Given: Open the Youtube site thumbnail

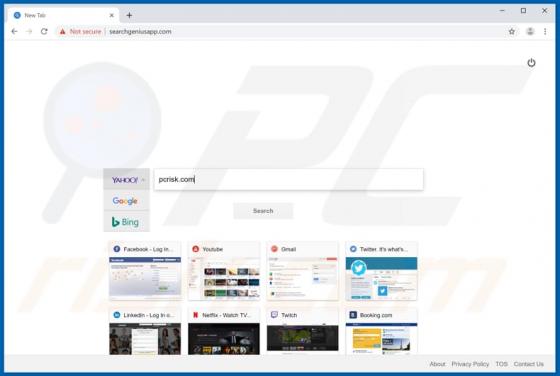Looking at the screenshot, I should tap(224, 278).
